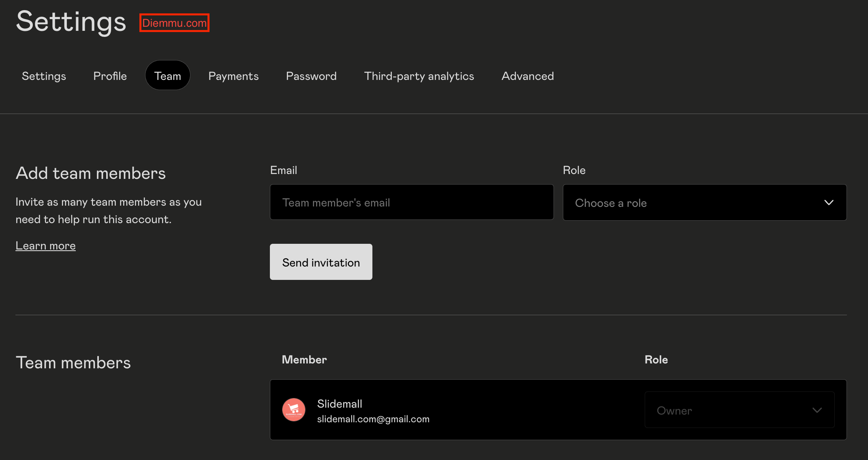Click the Settings page heading

[71, 21]
